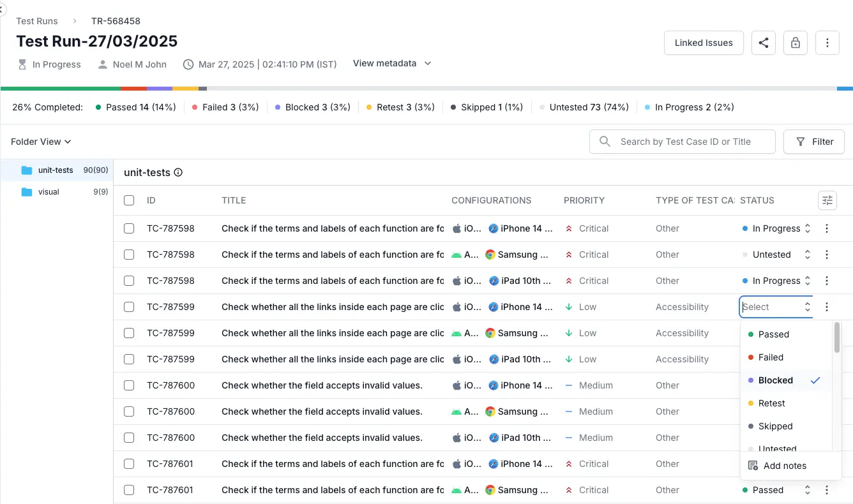Toggle the select-all checkbox in table header

coord(129,200)
